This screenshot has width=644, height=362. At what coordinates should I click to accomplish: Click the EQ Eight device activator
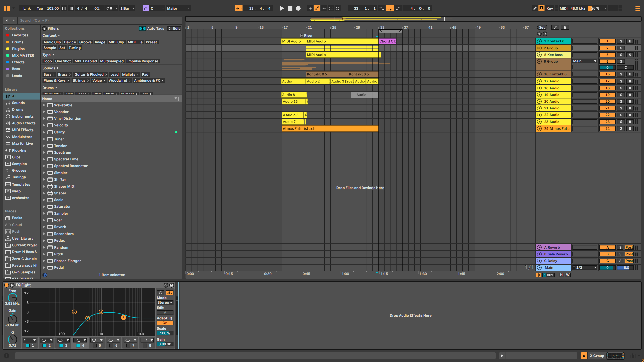(6, 285)
